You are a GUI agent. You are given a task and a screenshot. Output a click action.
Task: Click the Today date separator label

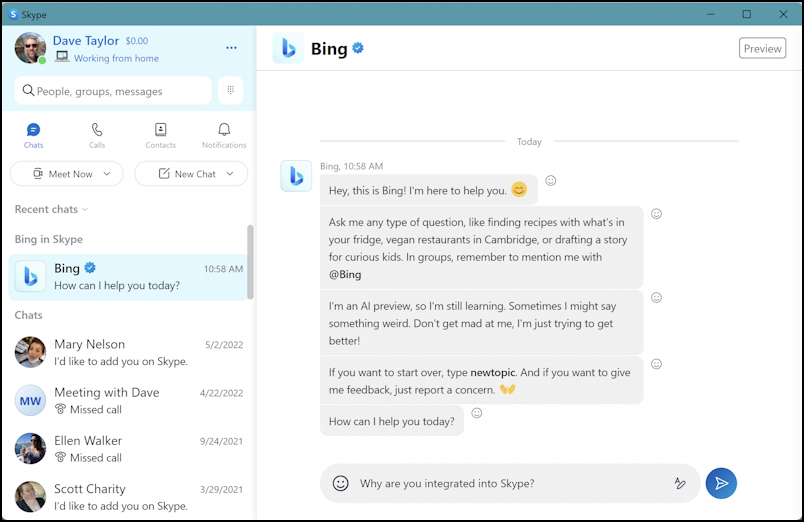click(529, 142)
